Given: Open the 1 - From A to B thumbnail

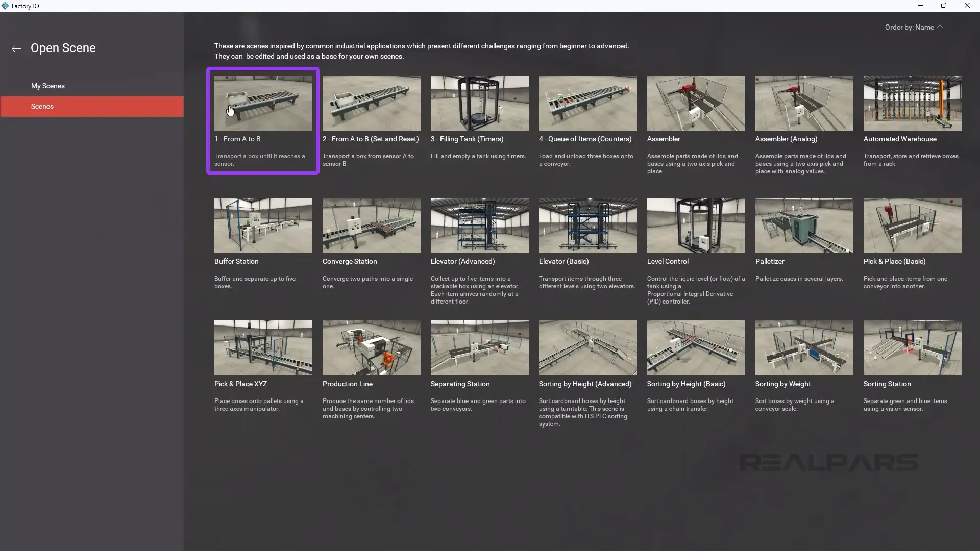Looking at the screenshot, I should [263, 103].
